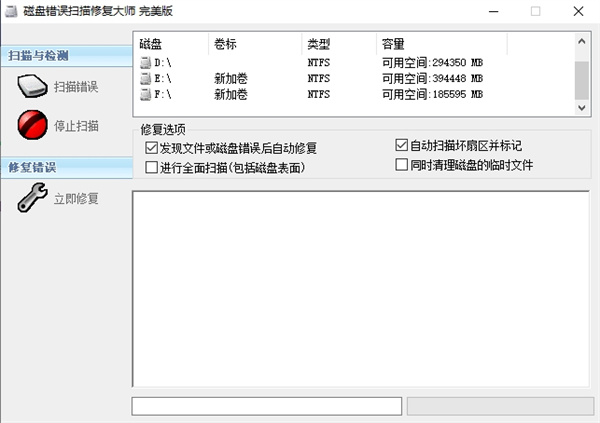Screen dimensions: 600x423
Task: Toggle 发现文件或磁盘错误后自动修复 checkbox
Action: pos(151,149)
